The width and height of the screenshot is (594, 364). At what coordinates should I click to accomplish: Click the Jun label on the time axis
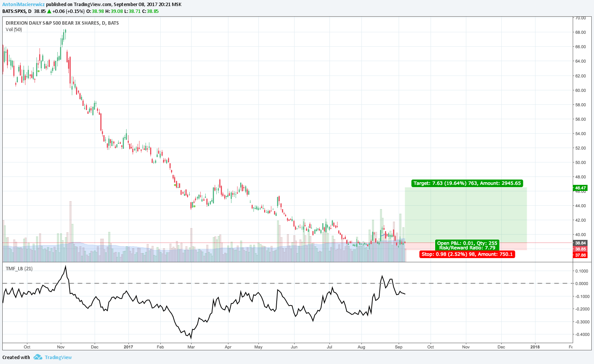(294, 347)
